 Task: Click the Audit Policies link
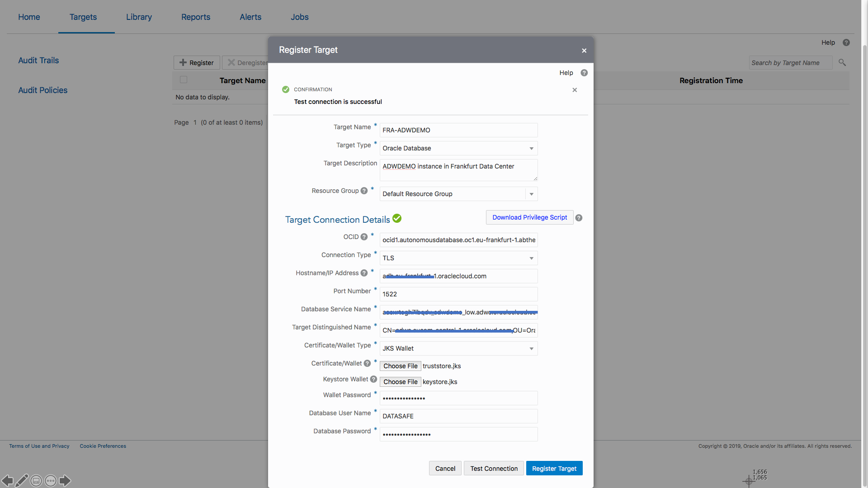click(x=42, y=90)
